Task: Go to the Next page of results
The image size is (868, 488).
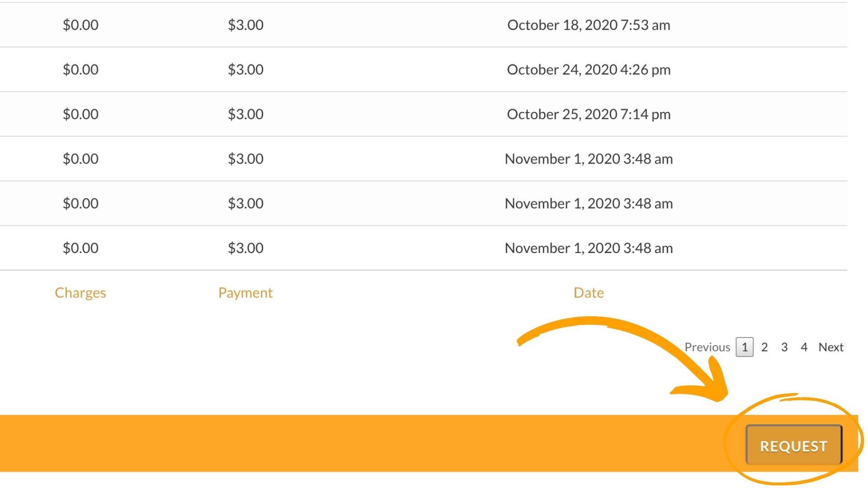Action: (x=831, y=347)
